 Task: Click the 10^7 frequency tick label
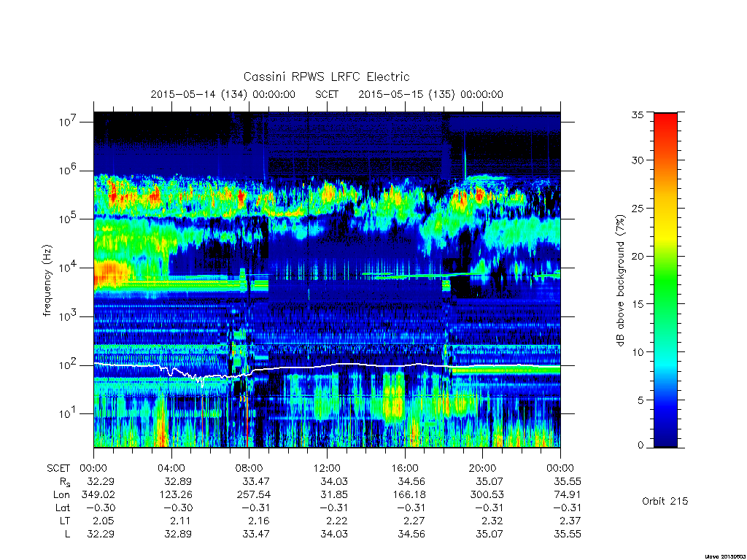click(x=69, y=122)
